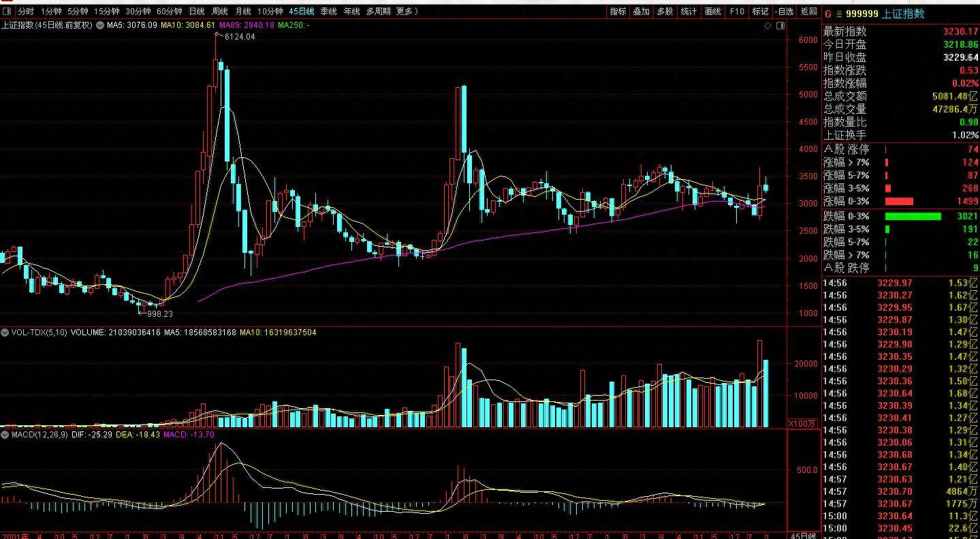Click the 指数量比 row

coord(900,122)
